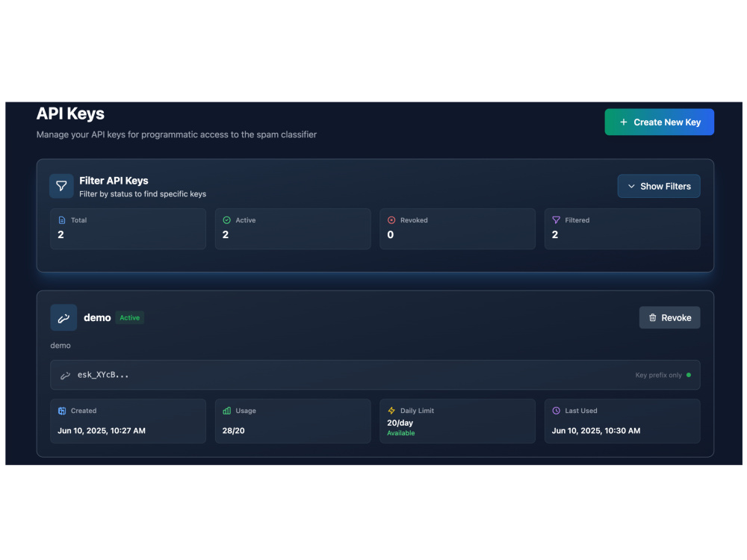The width and height of the screenshot is (747, 560).
Task: Click Filter by status to find specific keys
Action: [143, 194]
